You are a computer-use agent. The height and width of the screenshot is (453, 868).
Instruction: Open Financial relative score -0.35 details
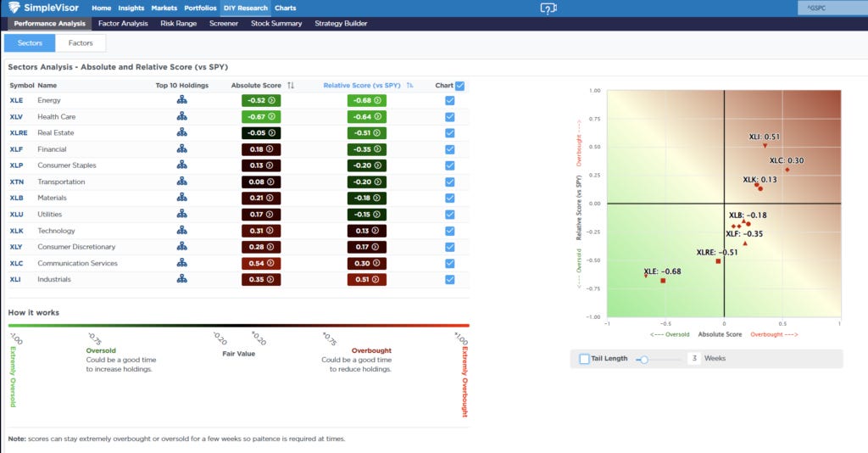(366, 149)
